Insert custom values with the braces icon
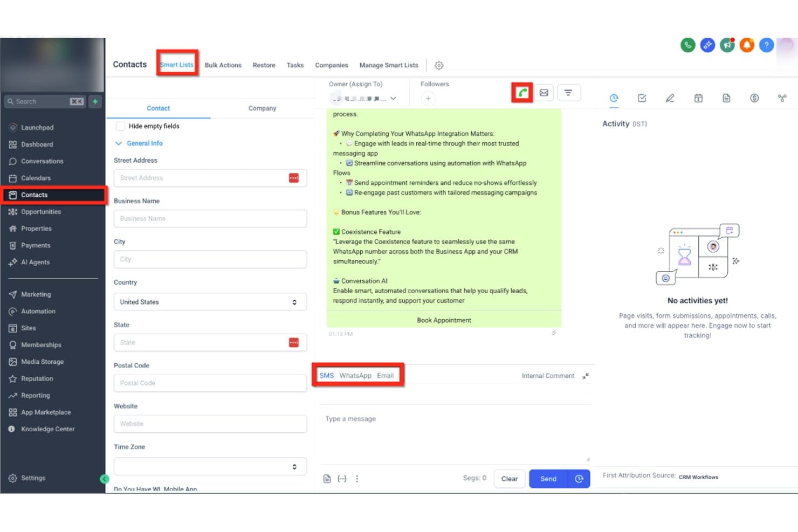Viewport: 798px width, 532px height. pos(342,479)
